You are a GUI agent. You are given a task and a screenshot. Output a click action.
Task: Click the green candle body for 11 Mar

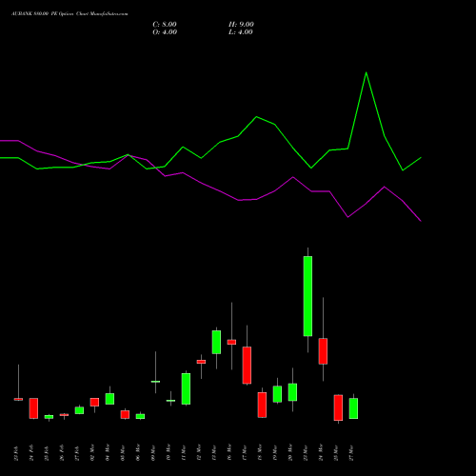[x=186, y=388]
